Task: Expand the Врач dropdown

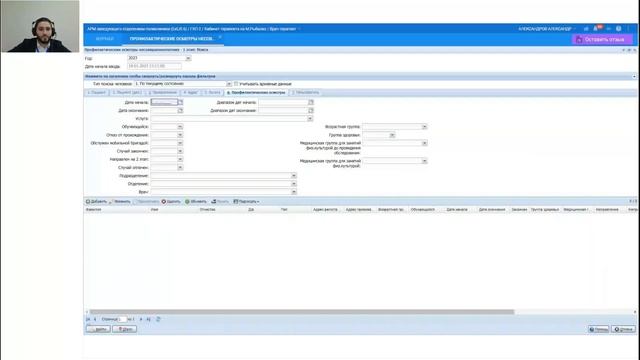Action: point(294,192)
